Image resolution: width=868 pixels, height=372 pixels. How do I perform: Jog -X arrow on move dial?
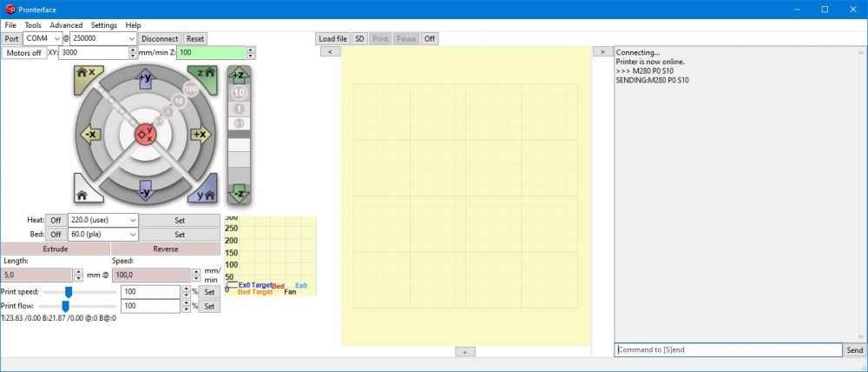point(91,134)
